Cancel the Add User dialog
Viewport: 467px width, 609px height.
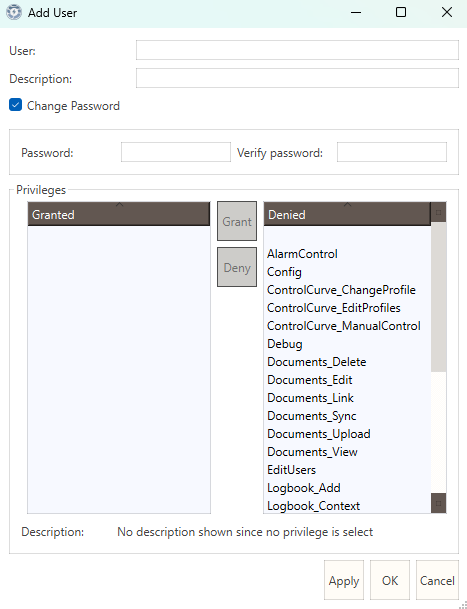pyautogui.click(x=437, y=580)
